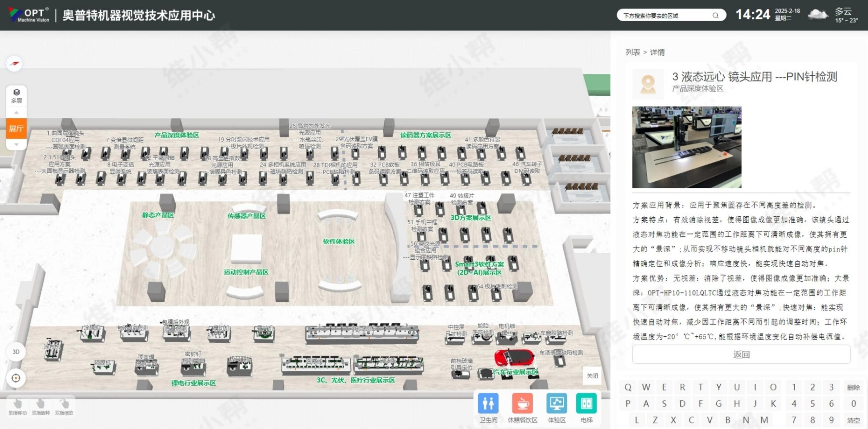This screenshot has width=868, height=429.
Task: Click station label 46 汽车转子 DM码读取
Action: (527, 167)
